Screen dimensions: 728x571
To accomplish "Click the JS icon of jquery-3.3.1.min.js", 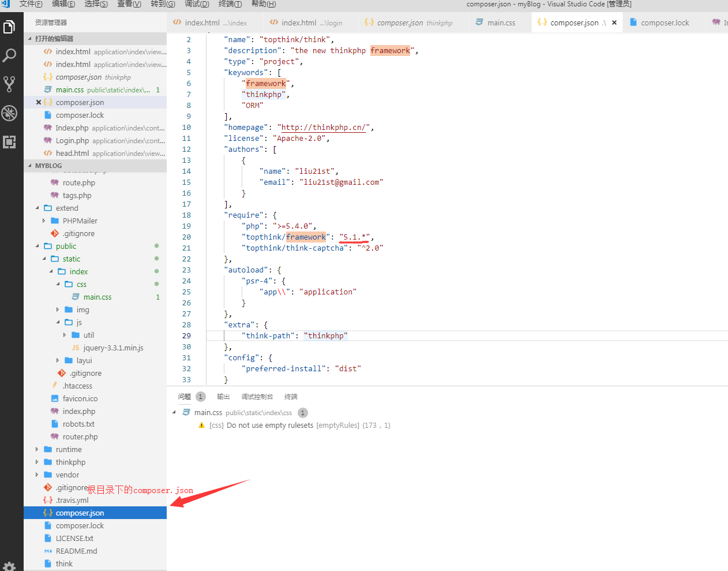I will (x=76, y=348).
